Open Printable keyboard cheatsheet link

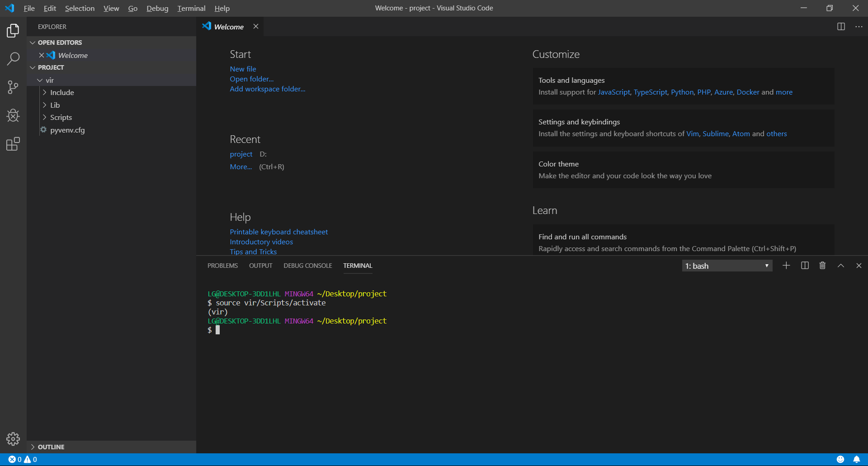tap(279, 232)
